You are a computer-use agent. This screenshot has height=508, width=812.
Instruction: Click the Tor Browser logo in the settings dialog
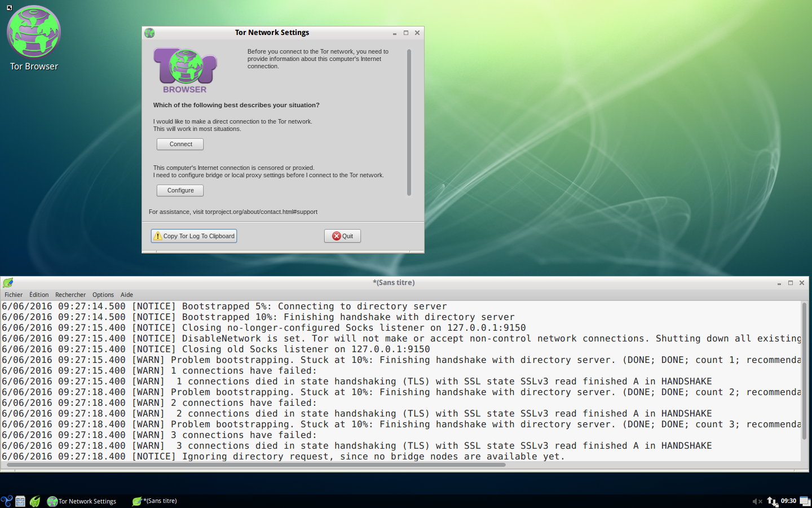click(x=185, y=71)
